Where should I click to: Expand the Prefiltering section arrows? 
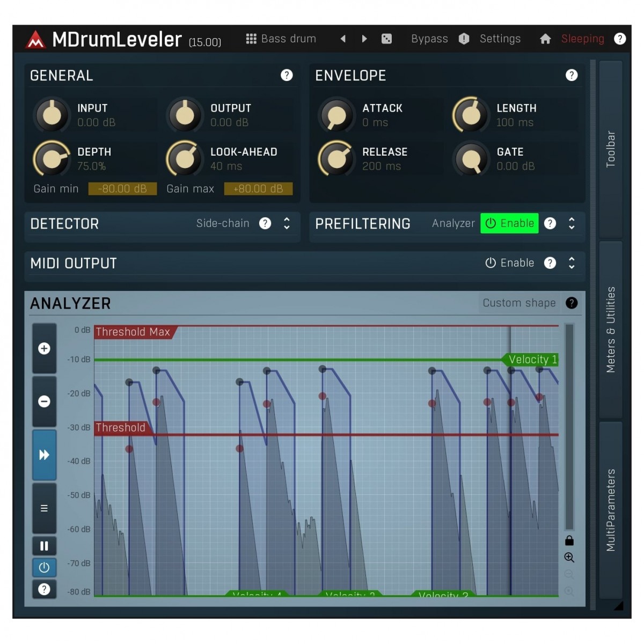tap(572, 223)
